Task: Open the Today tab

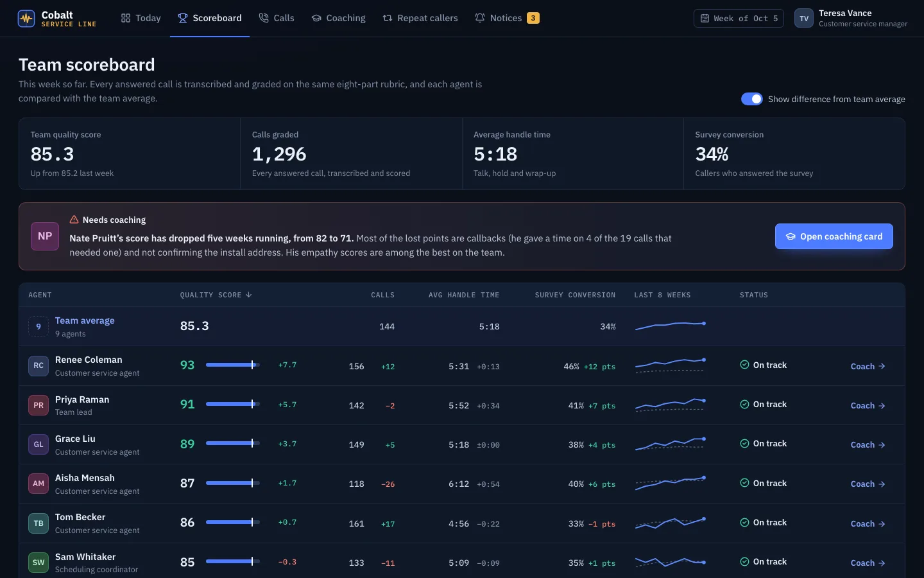Action: [x=141, y=18]
